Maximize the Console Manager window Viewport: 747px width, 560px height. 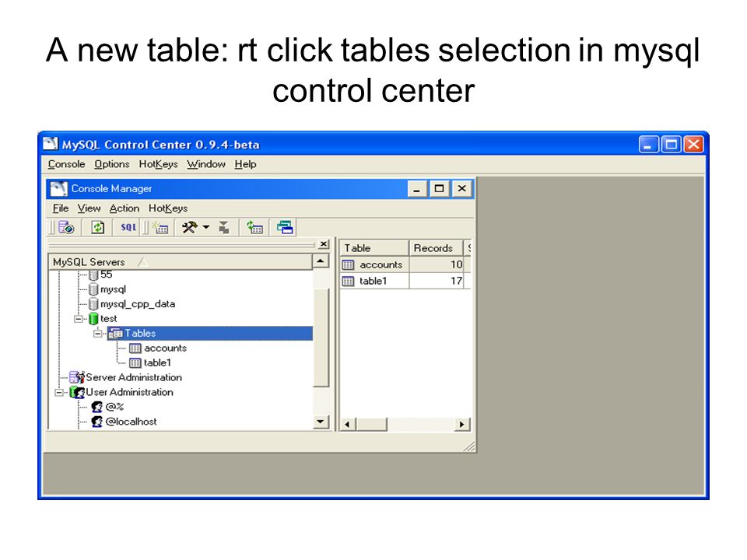[439, 188]
